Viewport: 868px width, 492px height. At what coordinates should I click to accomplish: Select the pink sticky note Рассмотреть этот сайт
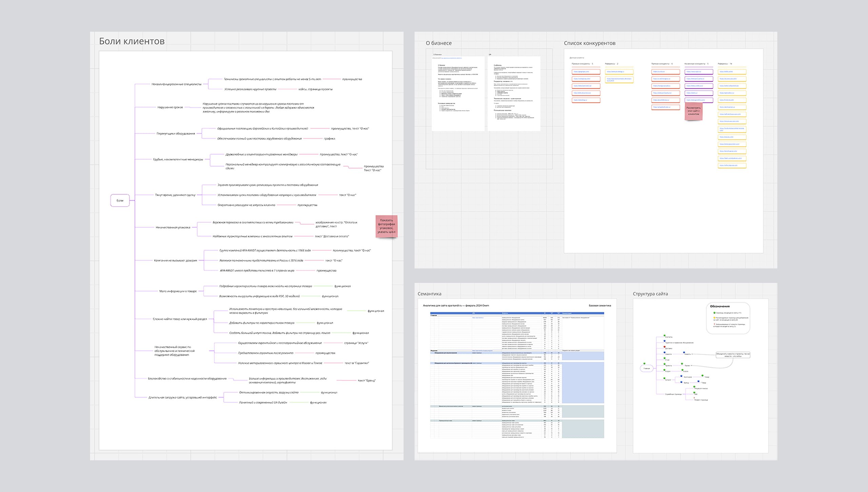pos(693,111)
